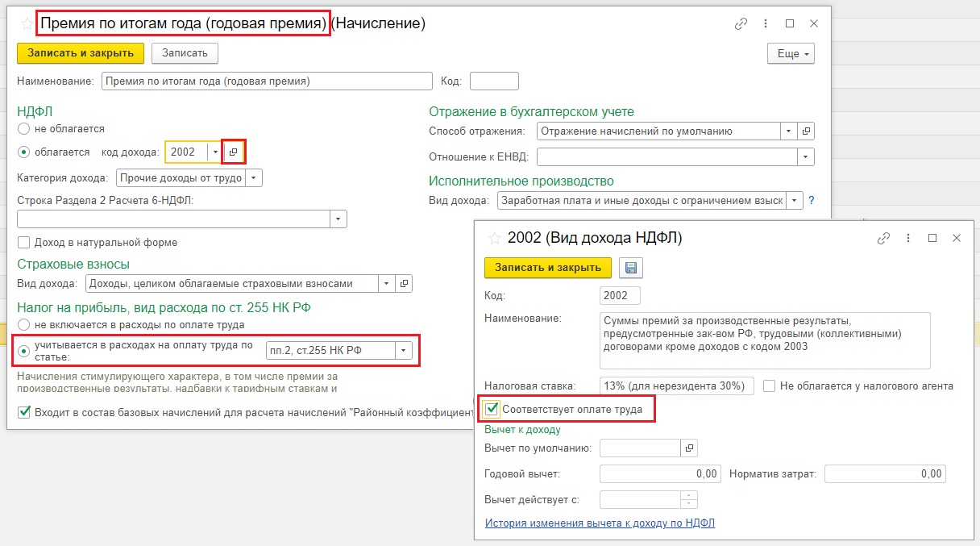The width and height of the screenshot is (980, 546).
Task: Open the страховые взносы Вид дохода record
Action: pyautogui.click(x=405, y=283)
